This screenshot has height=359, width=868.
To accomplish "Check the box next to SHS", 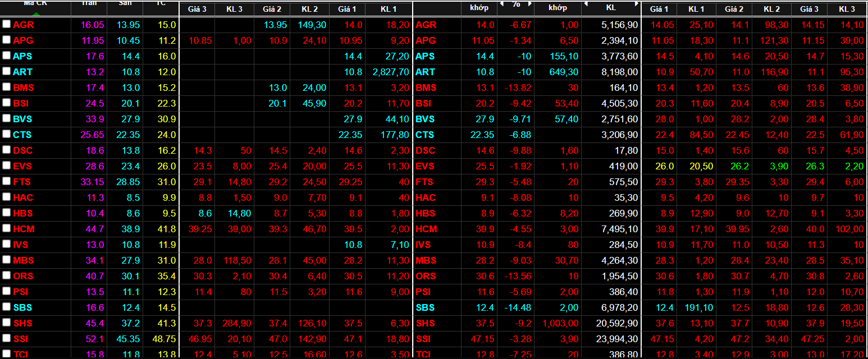I will (x=6, y=323).
